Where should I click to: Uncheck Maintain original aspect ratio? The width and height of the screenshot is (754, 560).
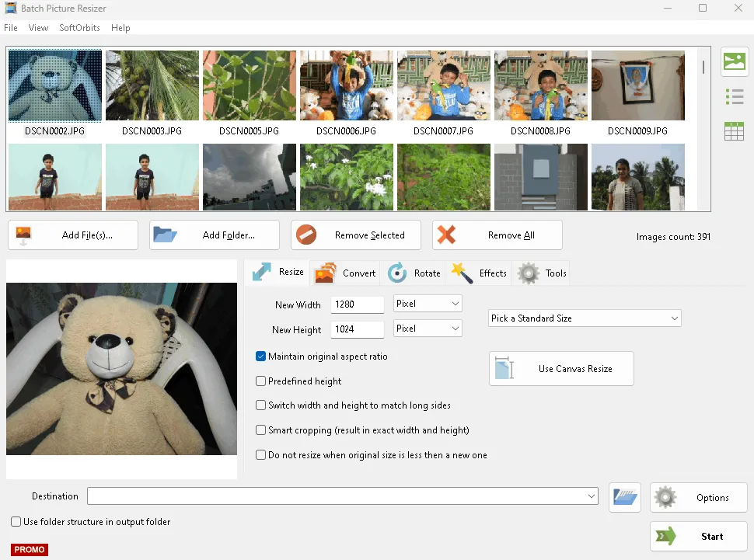[261, 357]
